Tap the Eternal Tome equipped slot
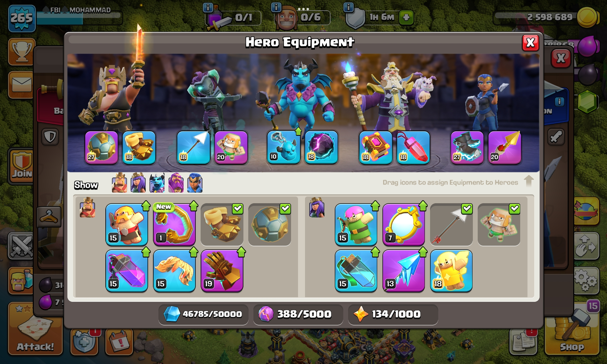The height and width of the screenshot is (364, 607). (x=376, y=148)
